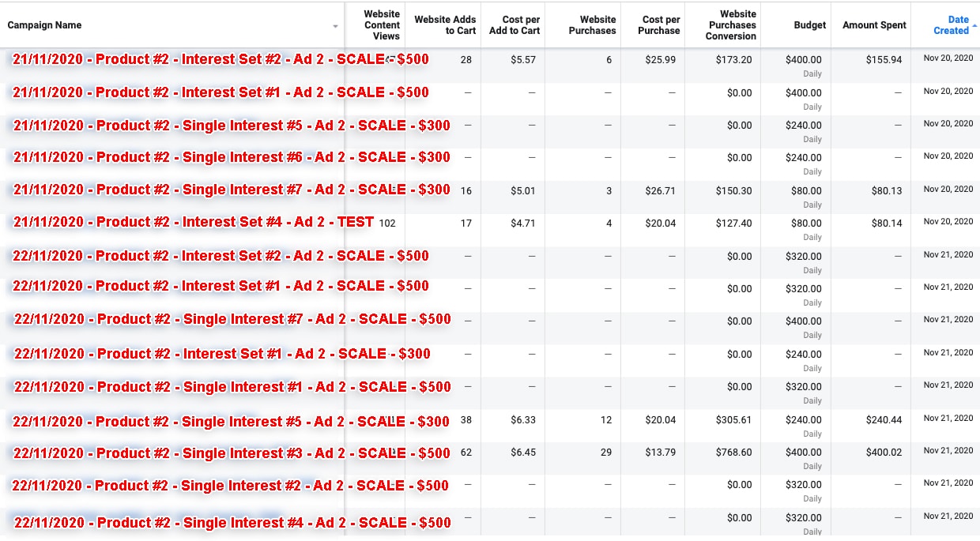980x541 pixels.
Task: Edit the $80.00 daily budget of the TEST campaign
Action: coord(803,224)
